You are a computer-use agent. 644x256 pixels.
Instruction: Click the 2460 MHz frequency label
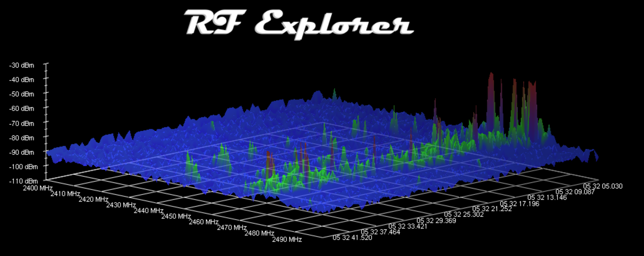coord(204,222)
